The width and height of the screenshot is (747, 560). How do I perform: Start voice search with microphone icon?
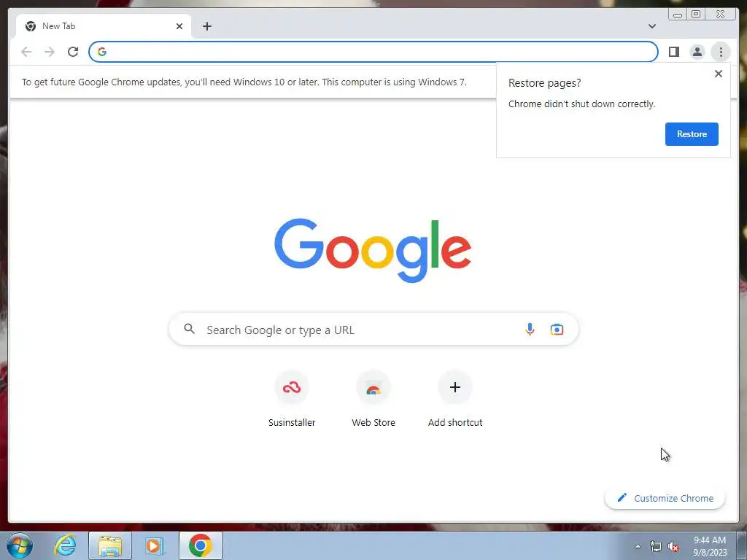coord(530,329)
